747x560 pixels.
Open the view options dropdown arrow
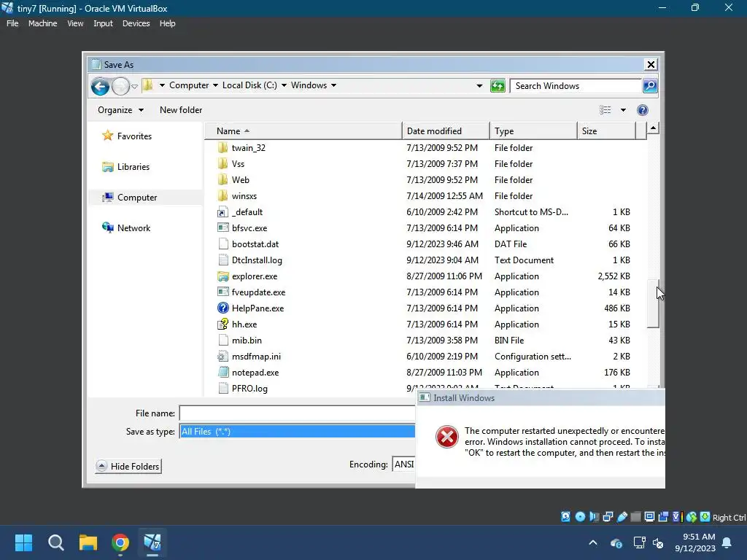(623, 110)
